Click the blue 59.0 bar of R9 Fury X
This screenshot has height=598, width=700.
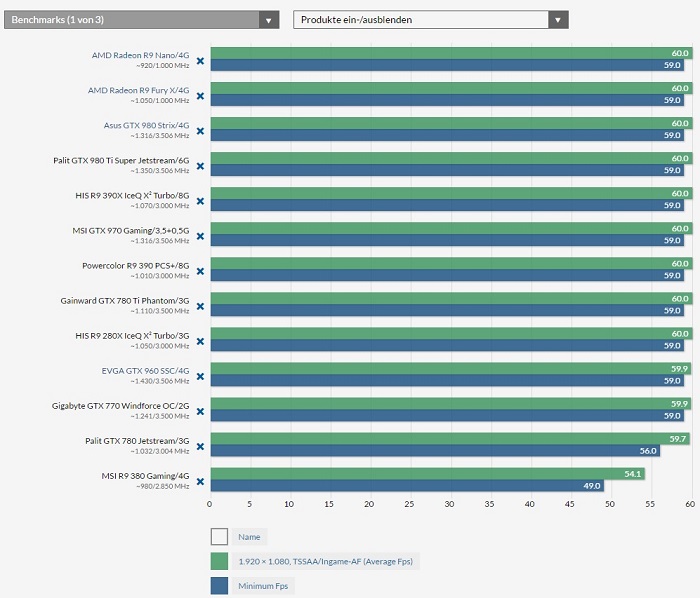[x=447, y=100]
